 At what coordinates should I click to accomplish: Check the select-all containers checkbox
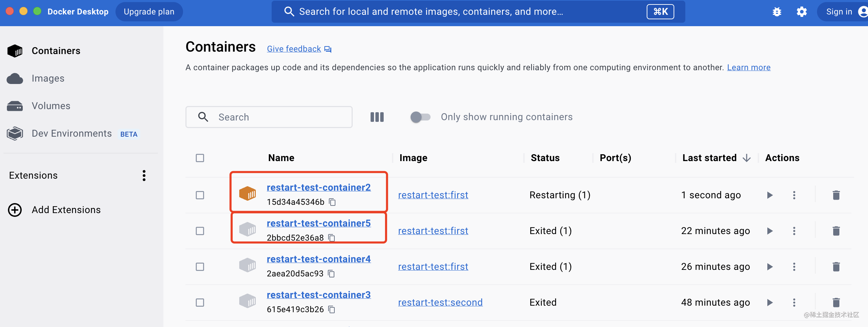coord(200,158)
